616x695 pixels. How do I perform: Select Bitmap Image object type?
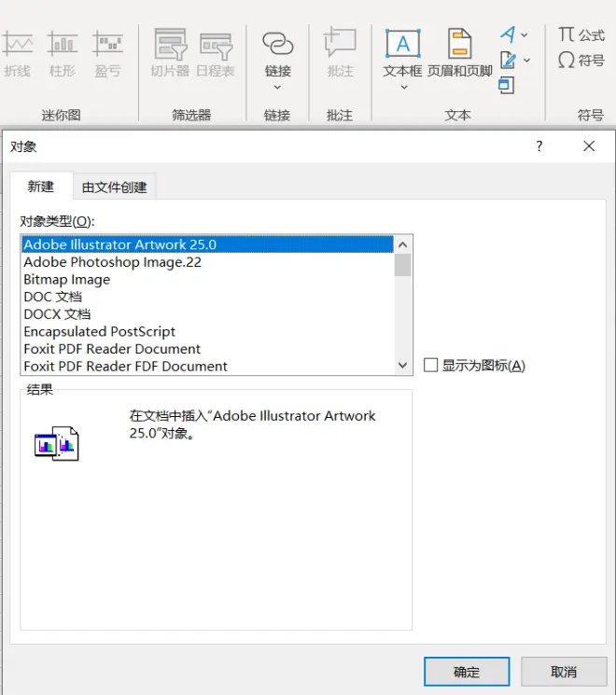(x=207, y=279)
